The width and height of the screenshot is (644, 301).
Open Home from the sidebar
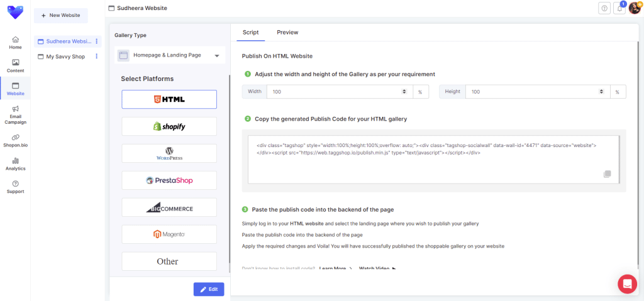[15, 42]
